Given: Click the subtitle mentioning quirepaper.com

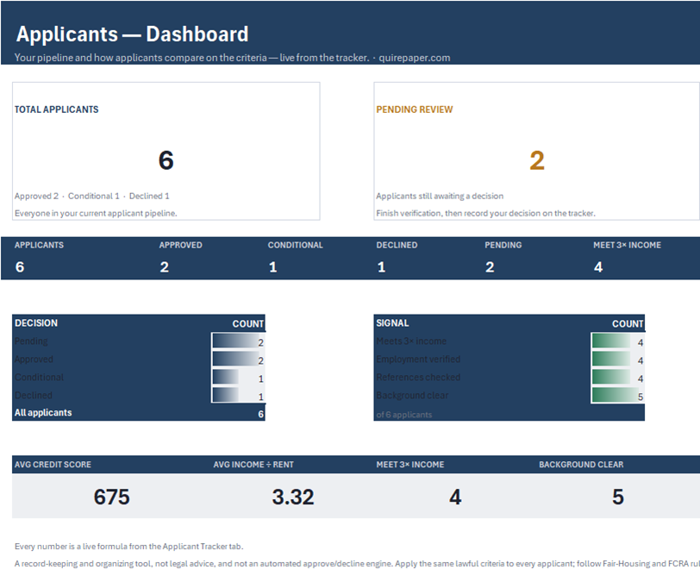Looking at the screenshot, I should coord(232,58).
